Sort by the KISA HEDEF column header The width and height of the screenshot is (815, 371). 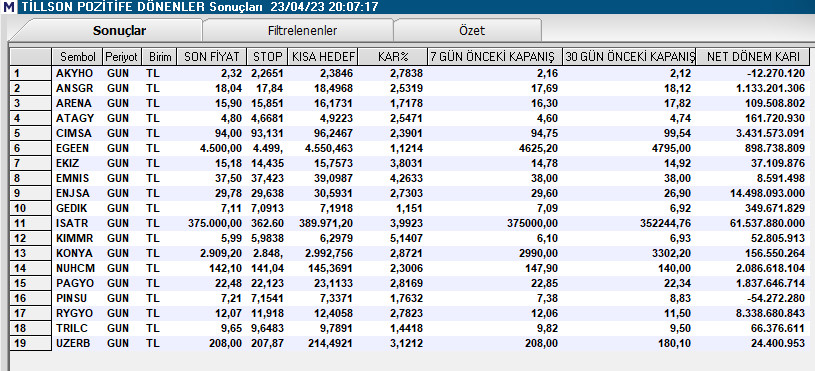coord(322,57)
